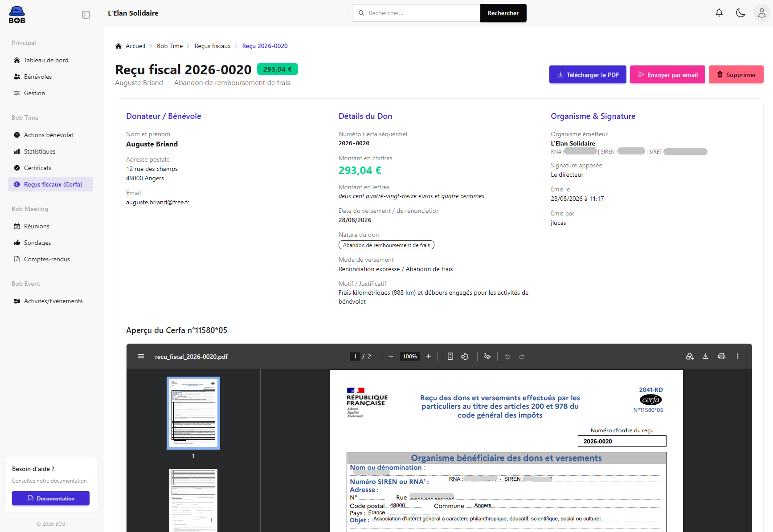Screen dimensions: 773x532
Task: Toggle the sidebar collapse icon
Action: [86, 15]
